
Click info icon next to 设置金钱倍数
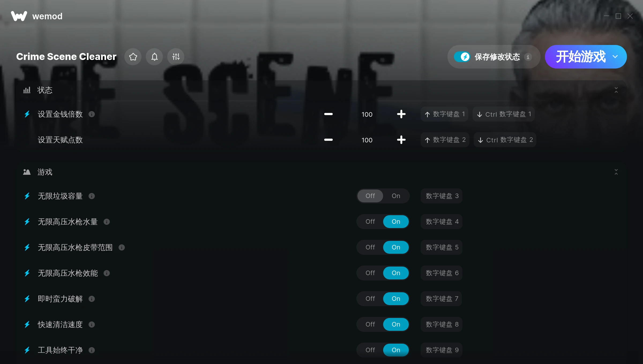(x=92, y=114)
